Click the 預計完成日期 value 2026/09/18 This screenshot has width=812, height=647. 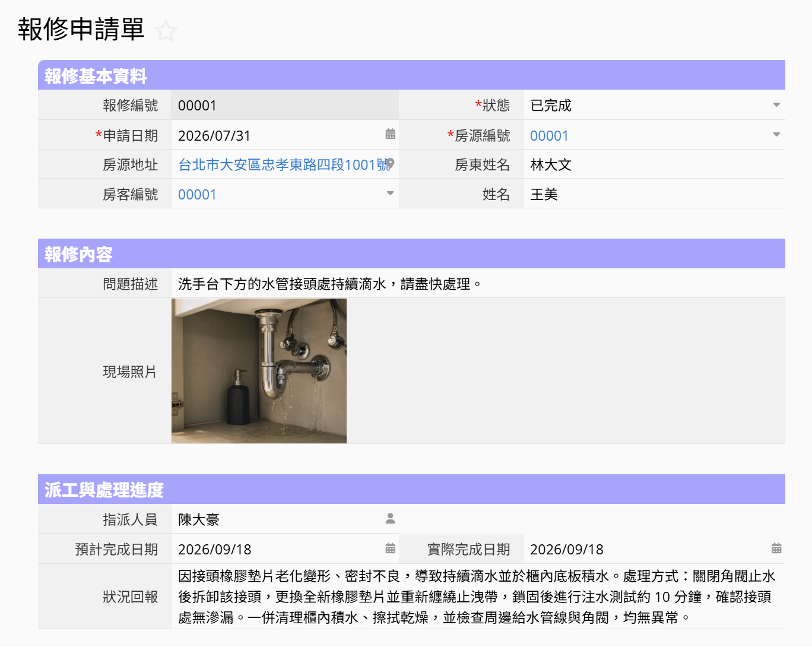coord(215,550)
